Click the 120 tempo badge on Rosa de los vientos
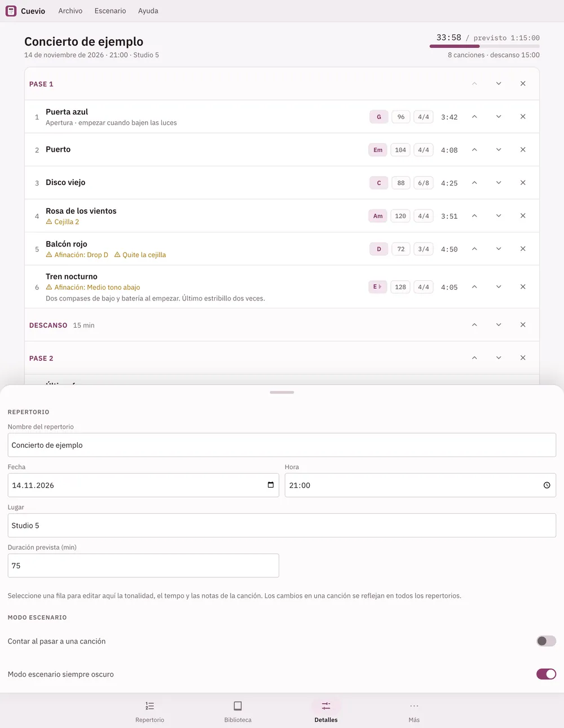Screen dimensions: 564x728 point(400,216)
